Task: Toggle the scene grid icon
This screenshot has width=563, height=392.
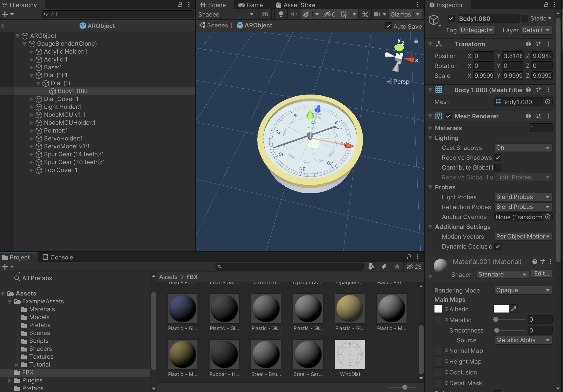Action: [x=344, y=14]
